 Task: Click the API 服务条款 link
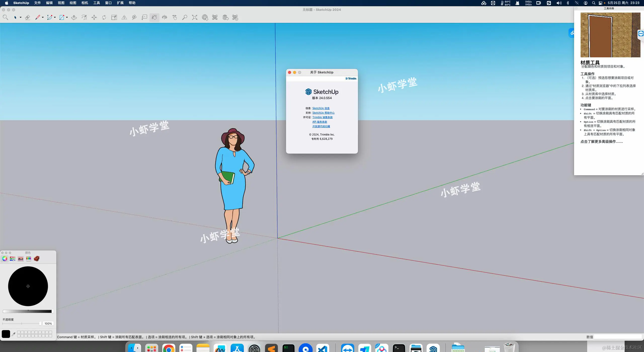319,122
